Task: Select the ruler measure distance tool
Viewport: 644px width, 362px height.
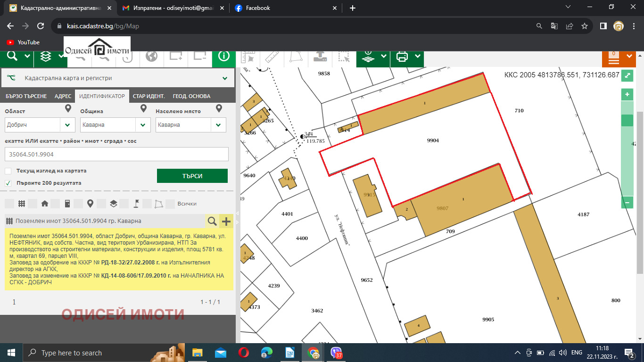Action: tap(272, 57)
